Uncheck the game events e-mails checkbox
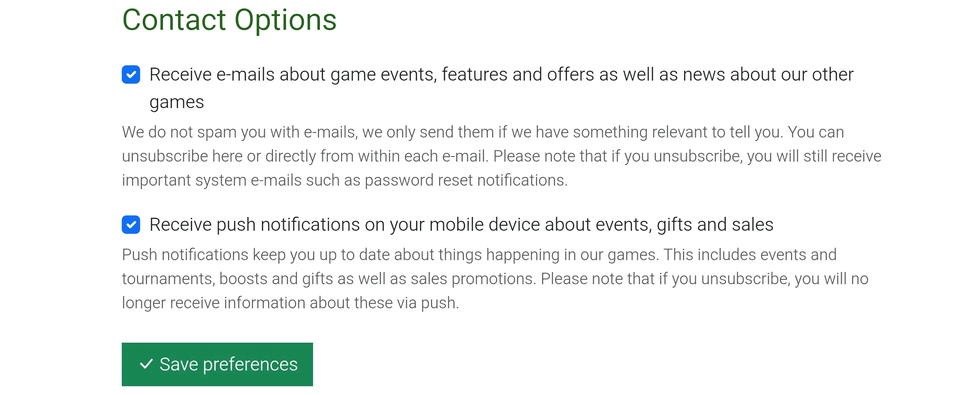This screenshot has width=980, height=395. (131, 74)
